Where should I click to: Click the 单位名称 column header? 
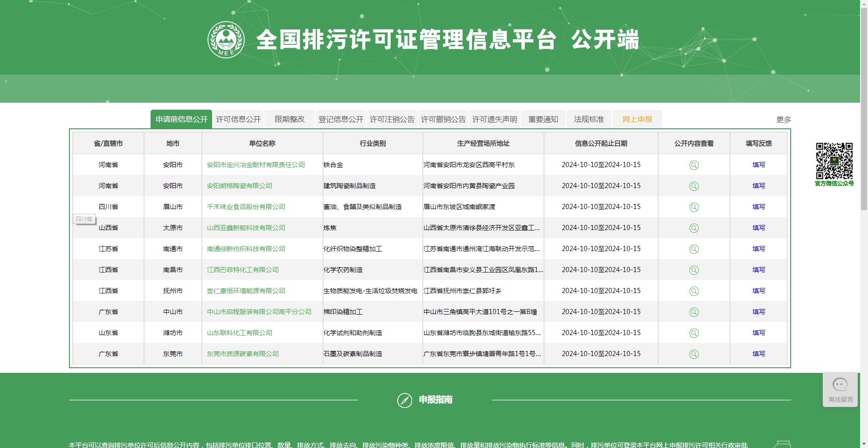262,143
